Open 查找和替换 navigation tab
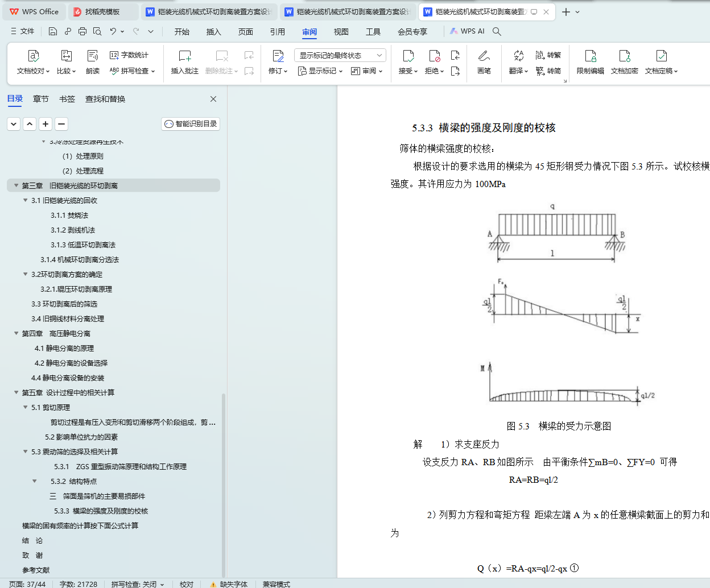 pos(105,99)
